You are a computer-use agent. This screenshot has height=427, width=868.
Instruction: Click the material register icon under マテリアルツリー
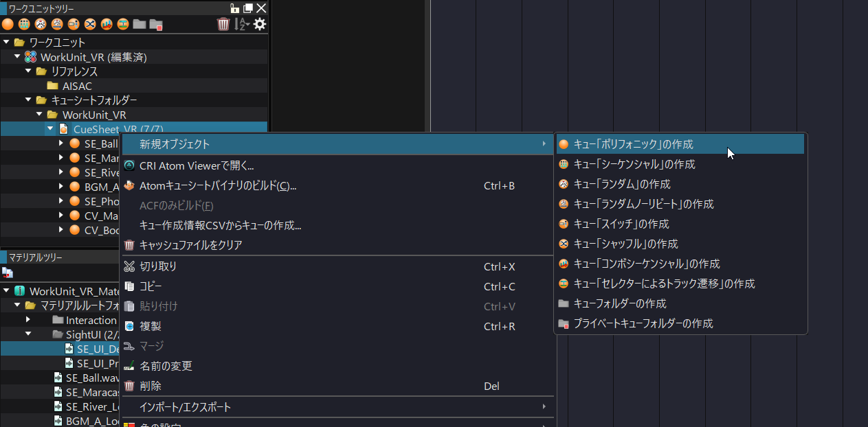[8, 273]
